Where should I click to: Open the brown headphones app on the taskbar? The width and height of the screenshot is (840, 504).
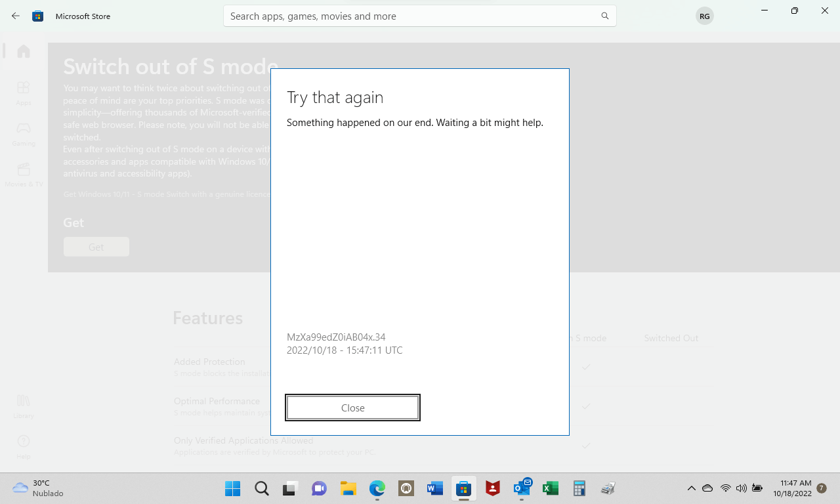(406, 488)
